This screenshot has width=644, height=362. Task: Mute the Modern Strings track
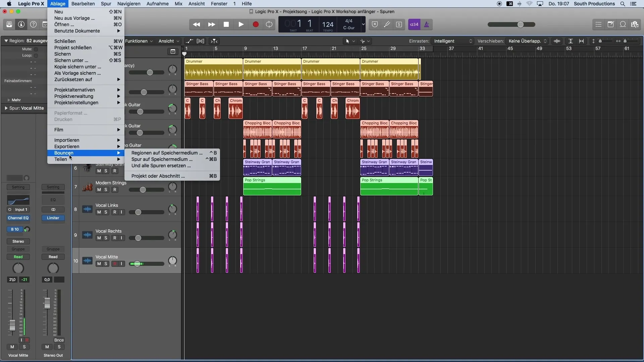[x=99, y=190]
